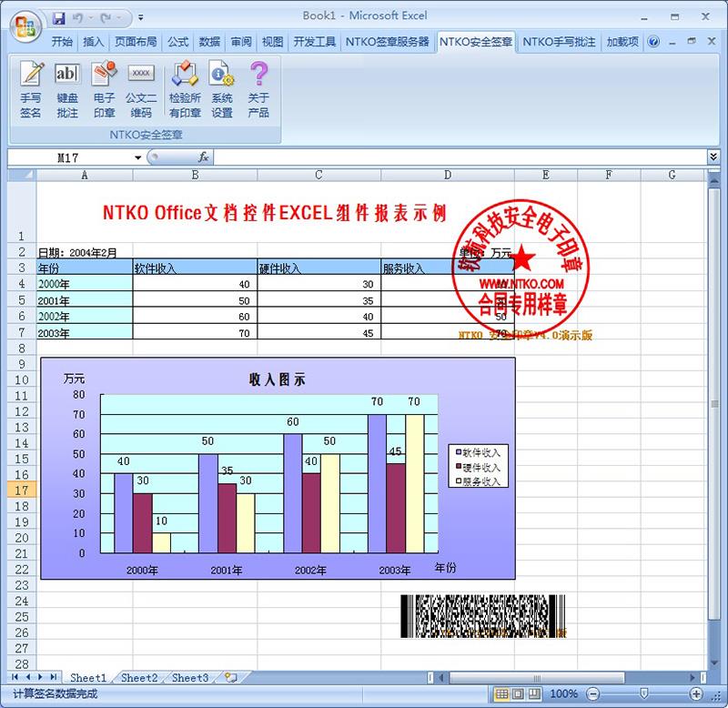Click the zoom in plus button

695,694
